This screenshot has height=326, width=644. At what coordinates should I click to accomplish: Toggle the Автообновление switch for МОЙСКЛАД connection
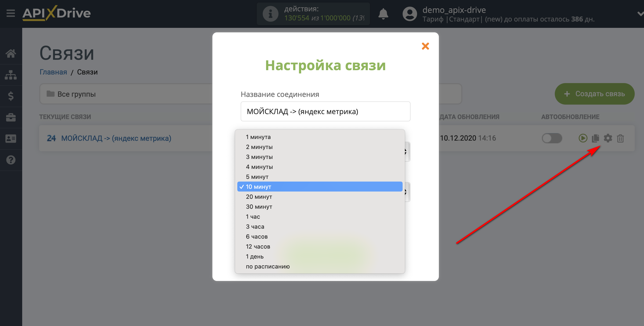tap(552, 138)
